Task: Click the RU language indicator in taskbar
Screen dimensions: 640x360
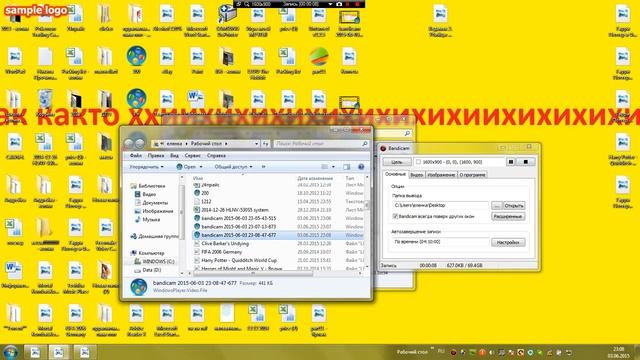Action: pos(441,351)
